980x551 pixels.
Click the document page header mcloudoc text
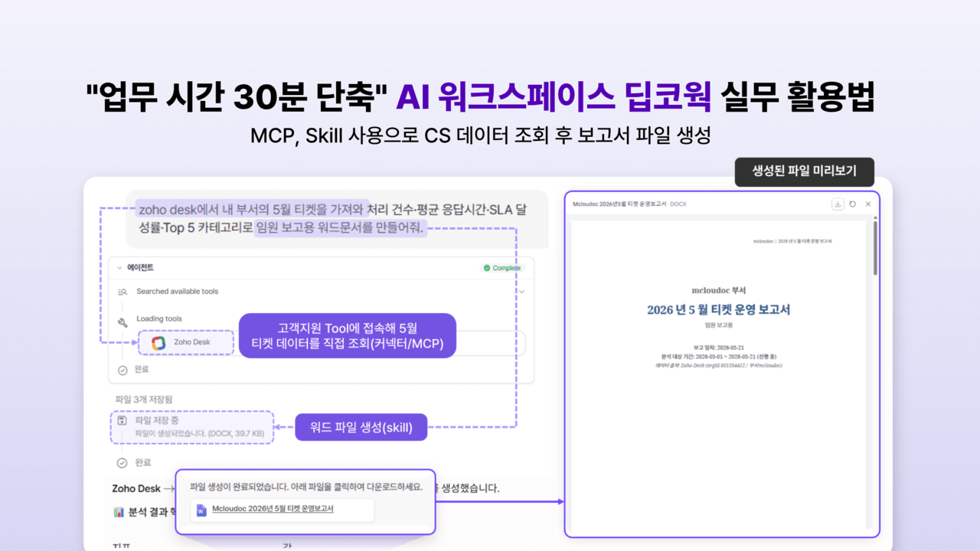pyautogui.click(x=792, y=241)
